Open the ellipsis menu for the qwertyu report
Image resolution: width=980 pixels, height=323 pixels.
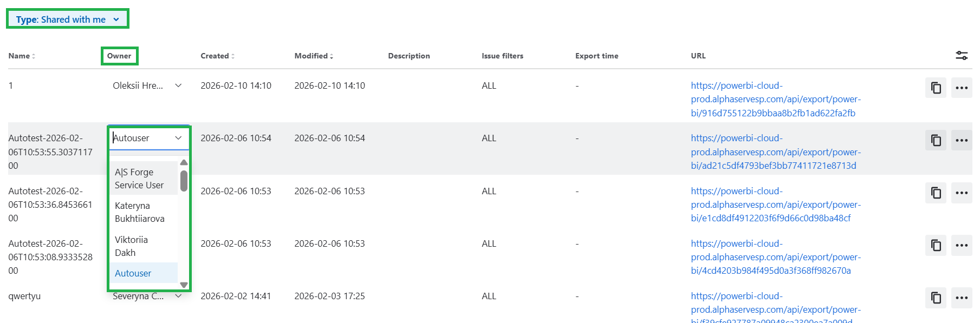[962, 298]
